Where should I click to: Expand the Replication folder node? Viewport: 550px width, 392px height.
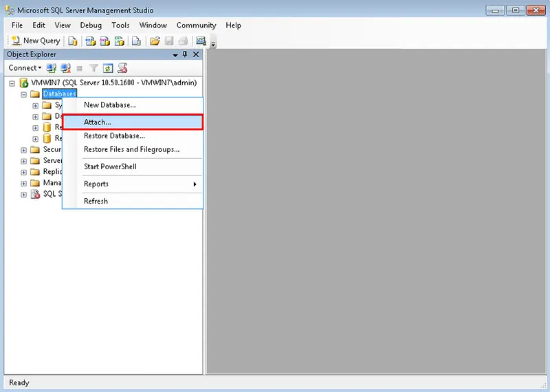[24, 173]
